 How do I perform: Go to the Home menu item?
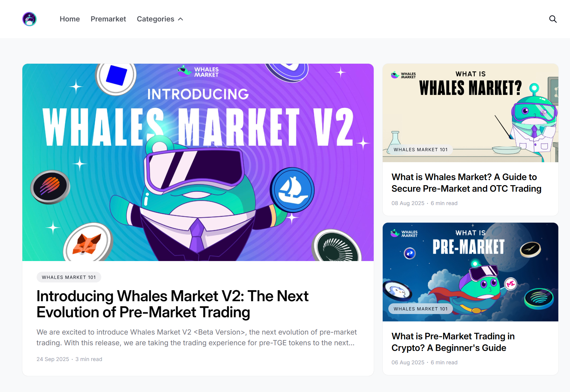(x=70, y=19)
